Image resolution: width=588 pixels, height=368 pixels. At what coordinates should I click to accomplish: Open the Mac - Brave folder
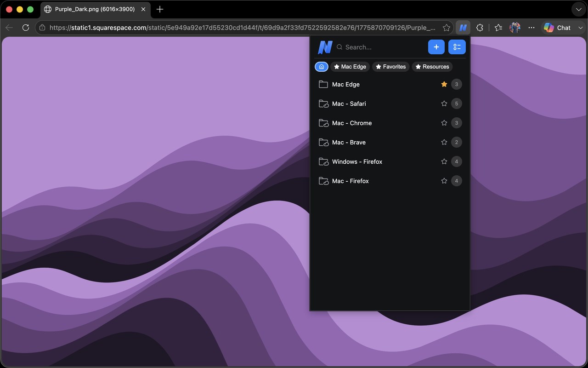tap(390, 142)
